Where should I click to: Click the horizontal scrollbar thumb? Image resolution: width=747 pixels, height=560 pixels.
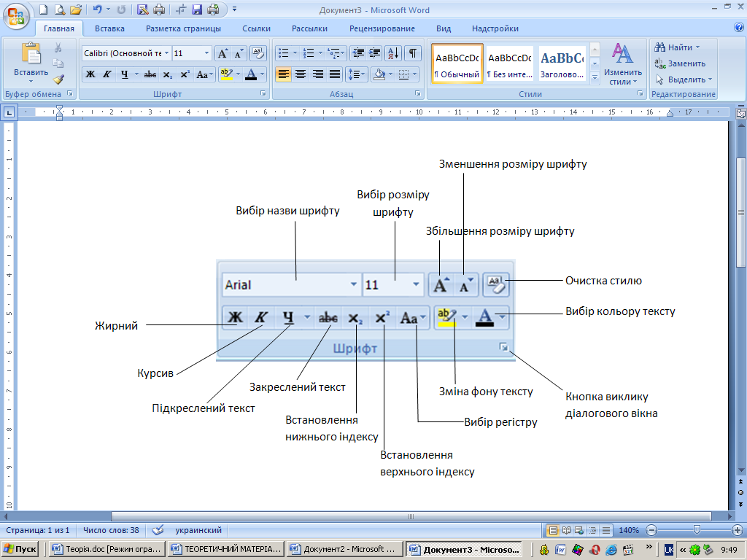[x=411, y=516]
